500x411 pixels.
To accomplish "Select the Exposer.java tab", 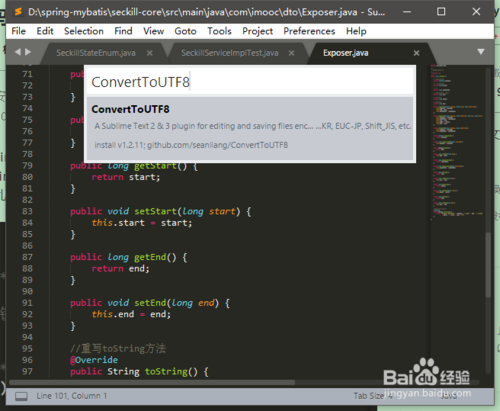I will coord(346,53).
